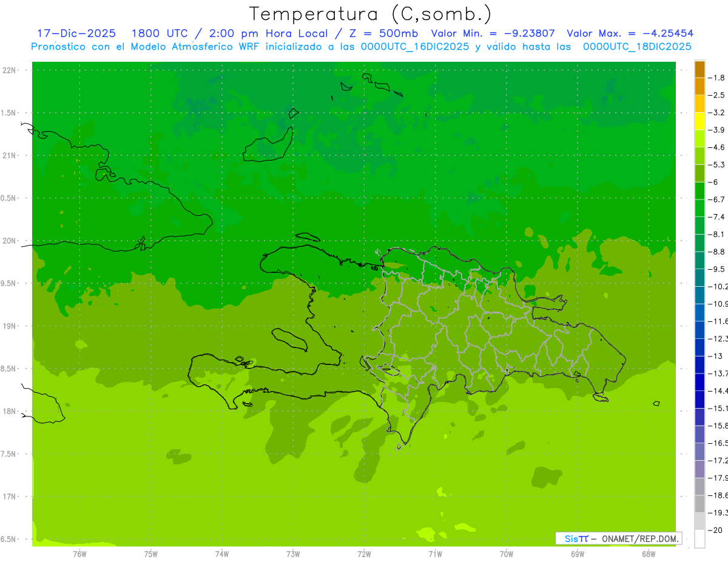This screenshot has width=728, height=562.
Task: Click the 73W longitude label
Action: (293, 554)
